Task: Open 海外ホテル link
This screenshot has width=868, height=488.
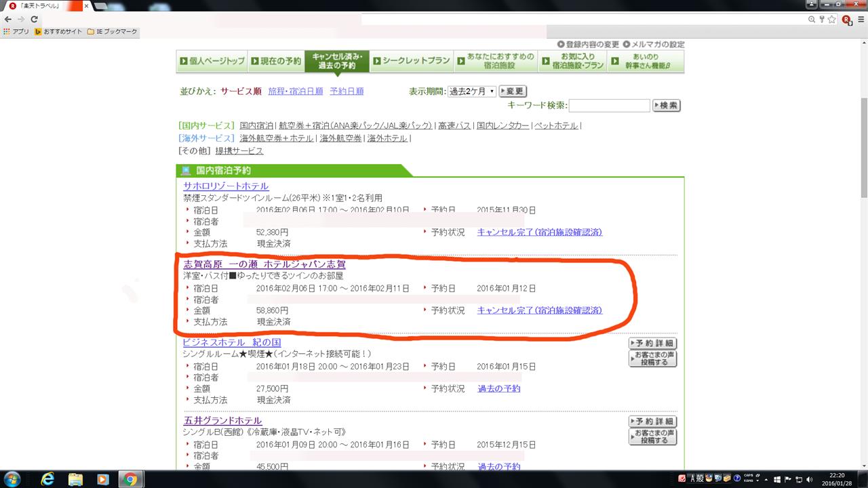Action: (387, 138)
